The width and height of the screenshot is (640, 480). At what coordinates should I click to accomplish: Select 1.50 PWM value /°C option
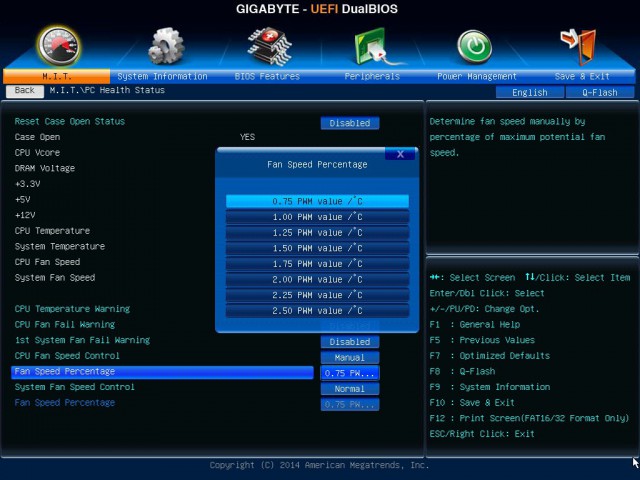[x=317, y=248]
